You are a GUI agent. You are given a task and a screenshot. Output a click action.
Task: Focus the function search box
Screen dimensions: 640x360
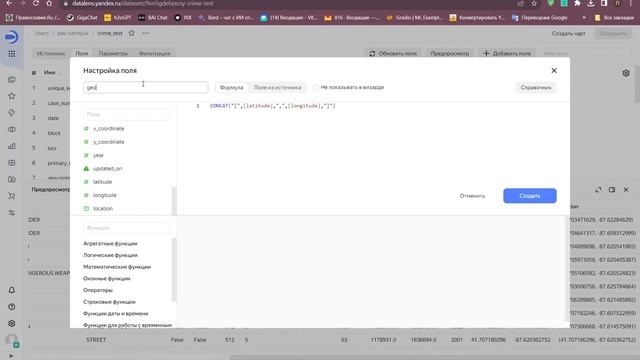pos(127,228)
